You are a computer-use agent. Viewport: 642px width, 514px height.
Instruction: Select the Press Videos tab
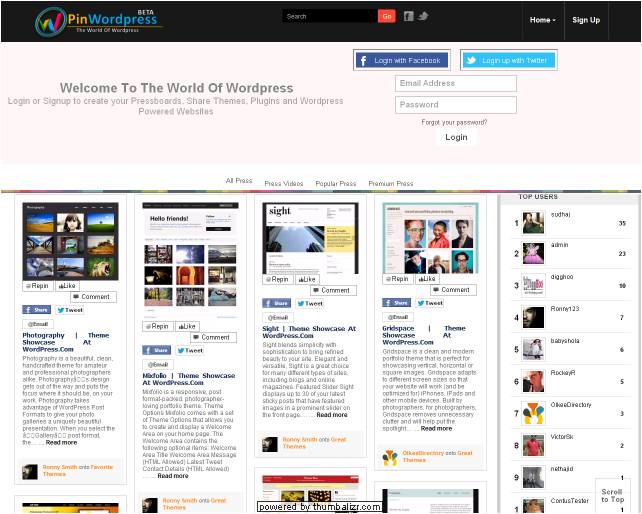[x=283, y=184]
